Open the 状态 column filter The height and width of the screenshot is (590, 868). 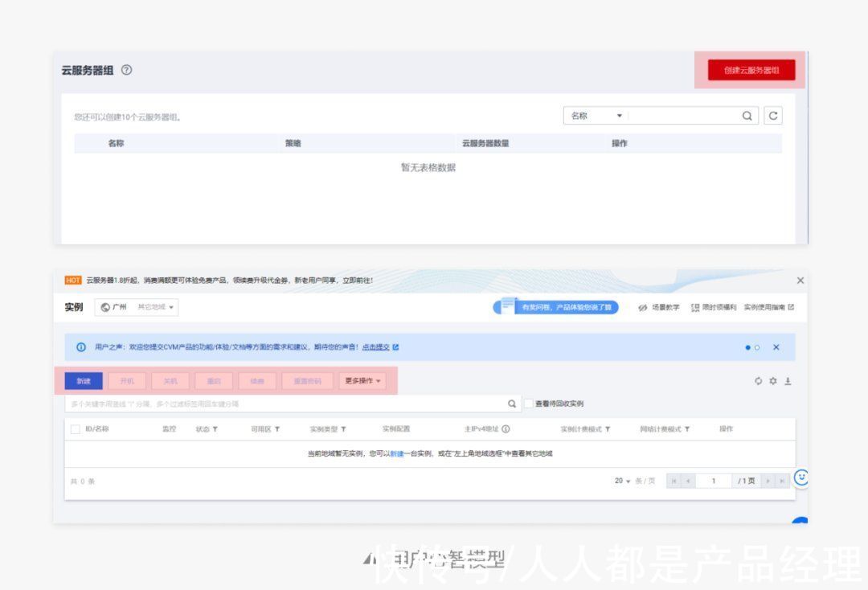[215, 429]
